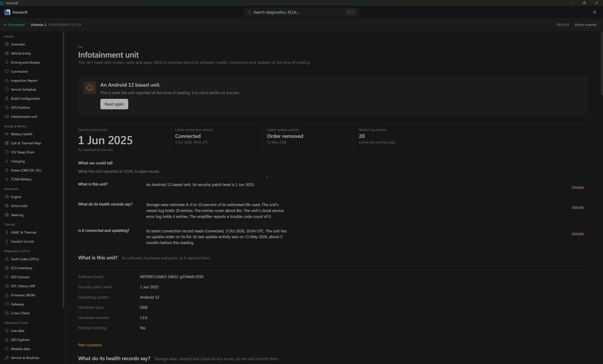Click the Drive Units gear icon
The width and height of the screenshot is (603, 364).
point(7,206)
